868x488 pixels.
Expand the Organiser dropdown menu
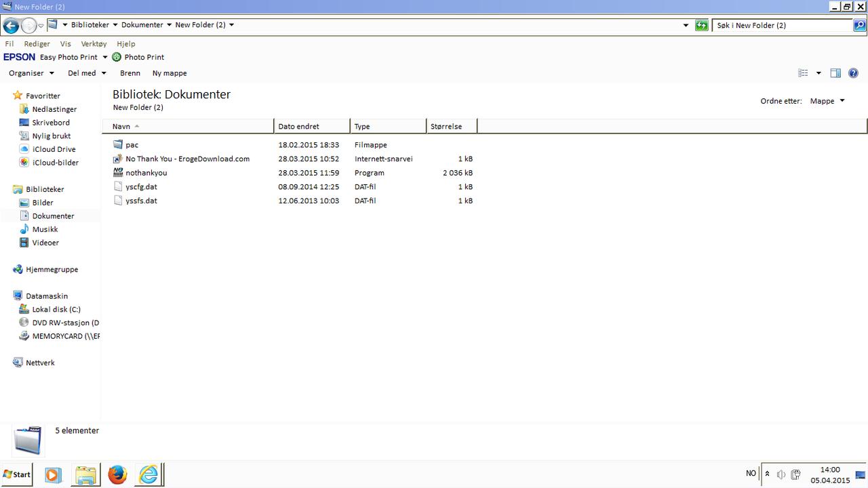tap(31, 73)
